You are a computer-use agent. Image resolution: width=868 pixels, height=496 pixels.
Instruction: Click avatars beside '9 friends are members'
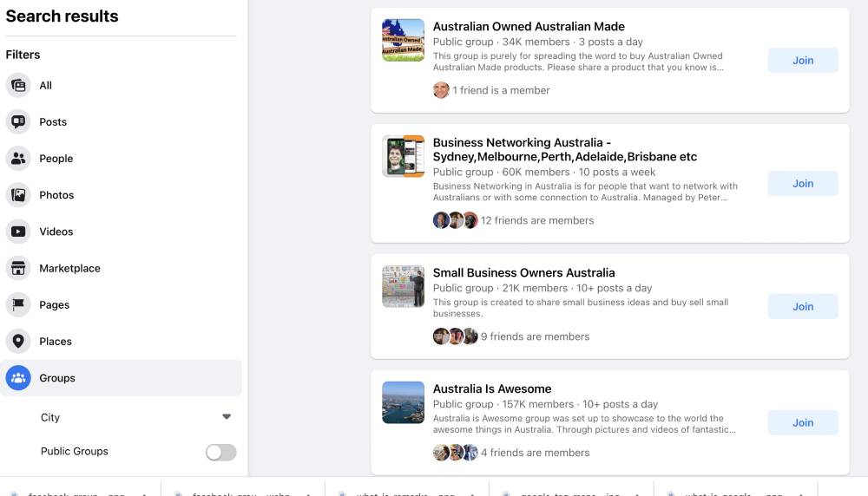(x=455, y=336)
